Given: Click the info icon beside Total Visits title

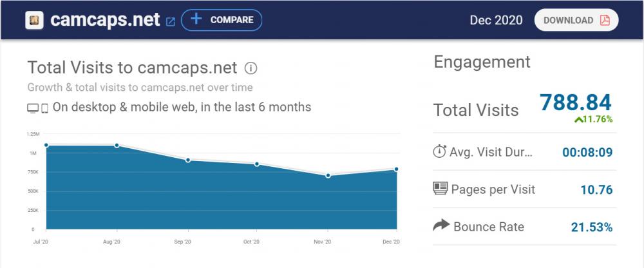Looking at the screenshot, I should [x=252, y=68].
